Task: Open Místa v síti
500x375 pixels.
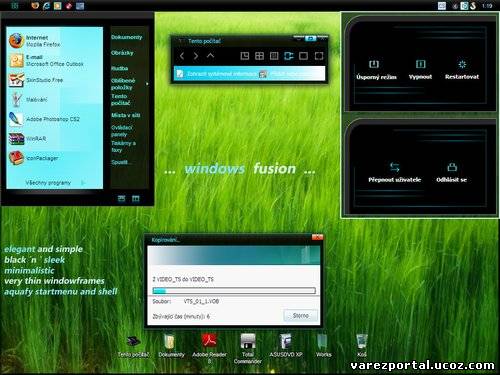Action: [x=126, y=115]
